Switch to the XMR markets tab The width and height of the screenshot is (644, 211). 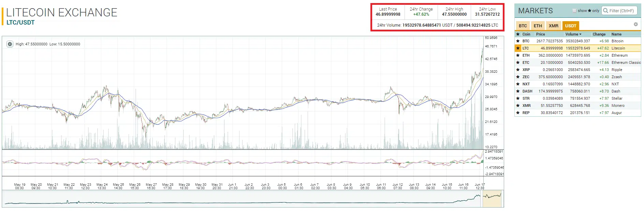[x=554, y=26]
